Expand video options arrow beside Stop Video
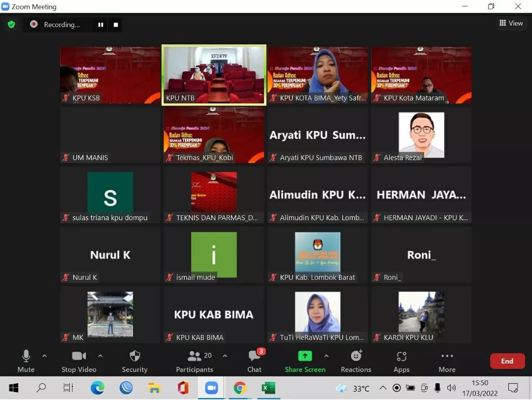The width and height of the screenshot is (532, 400). [x=100, y=356]
